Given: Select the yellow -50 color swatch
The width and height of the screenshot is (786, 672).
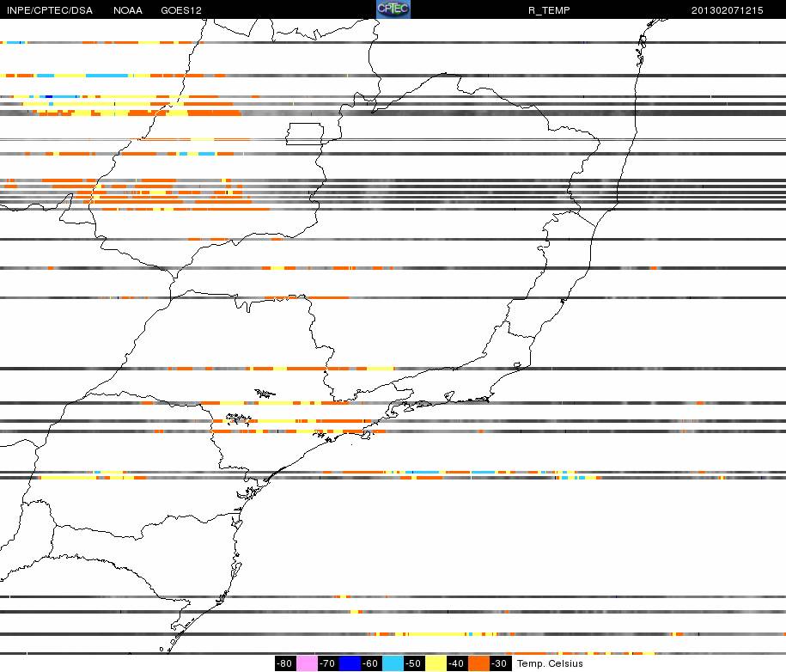Looking at the screenshot, I should tap(436, 663).
